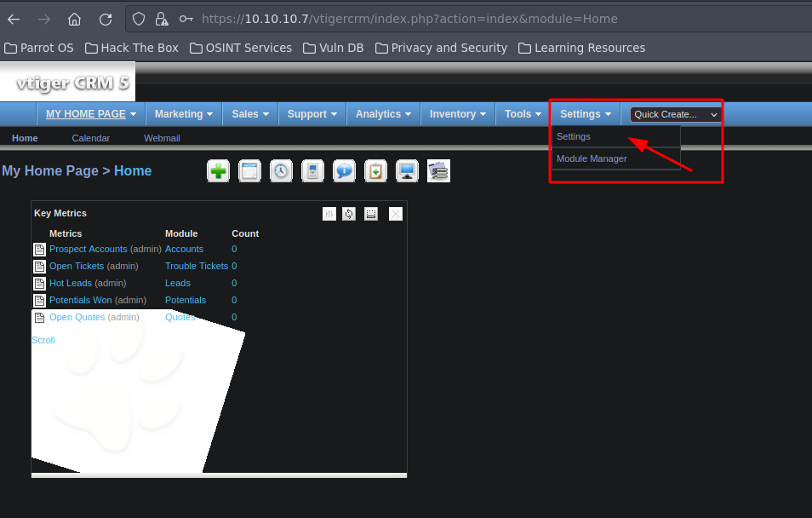Expand the Inventory menu dropdown
Screen dimensions: 812x518
pyautogui.click(x=458, y=114)
